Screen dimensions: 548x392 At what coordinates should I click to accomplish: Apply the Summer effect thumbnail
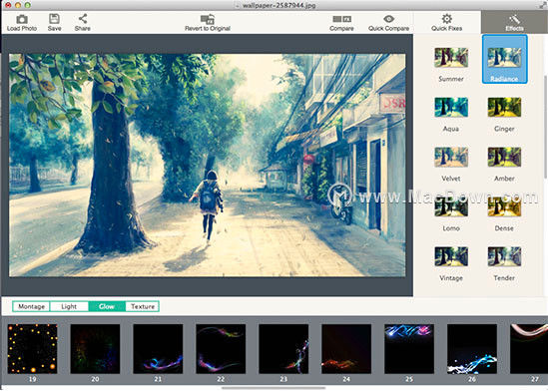click(x=451, y=58)
